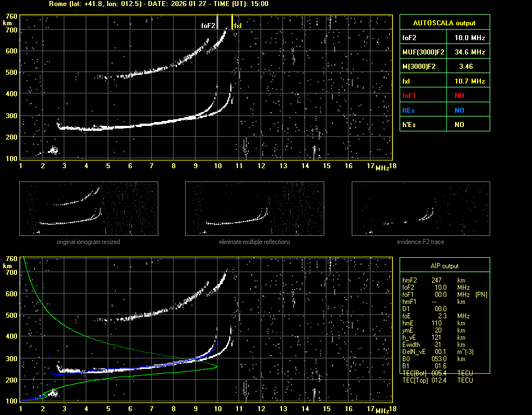Click the blue ftEs label in the table

tap(408, 110)
